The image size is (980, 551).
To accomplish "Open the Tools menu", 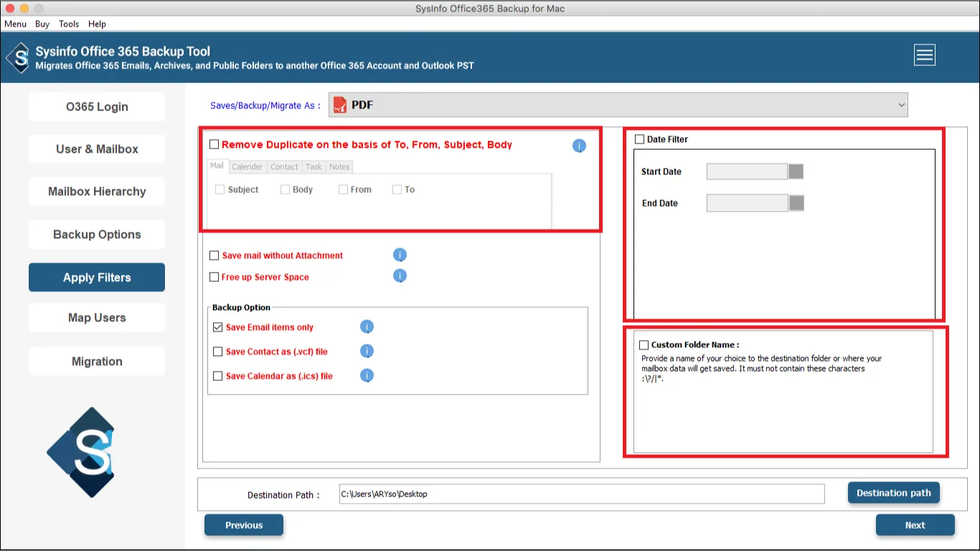I will pos(69,24).
